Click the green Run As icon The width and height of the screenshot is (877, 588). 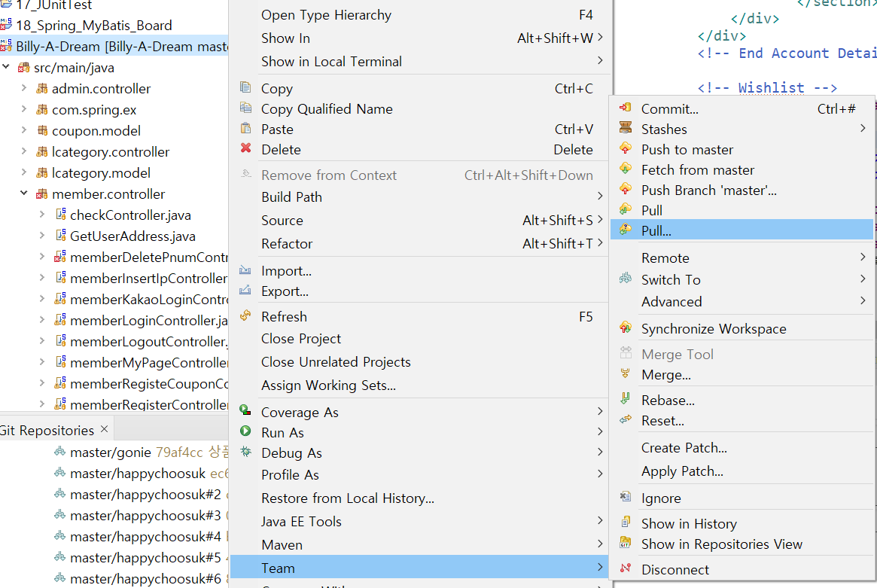(245, 431)
